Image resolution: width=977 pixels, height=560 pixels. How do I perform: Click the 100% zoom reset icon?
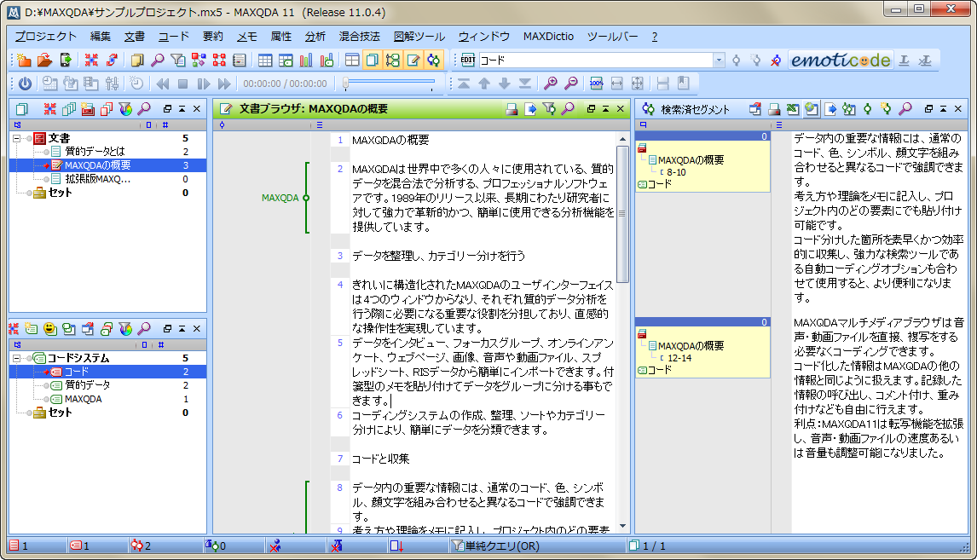(x=596, y=83)
